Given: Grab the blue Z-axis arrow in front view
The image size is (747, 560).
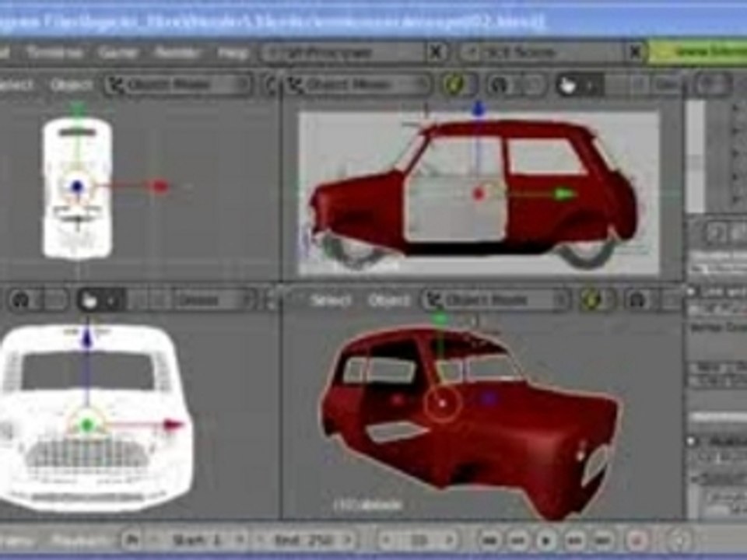Looking at the screenshot, I should (86, 337).
